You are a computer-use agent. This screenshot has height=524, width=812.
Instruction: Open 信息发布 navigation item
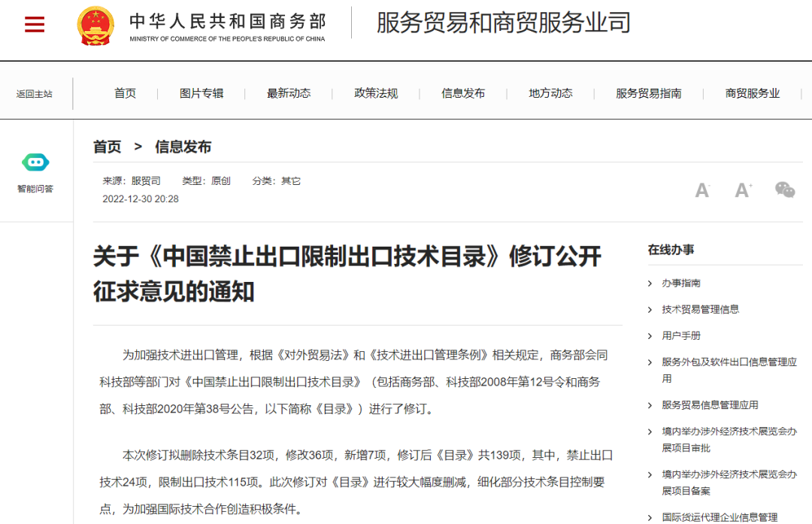click(463, 93)
